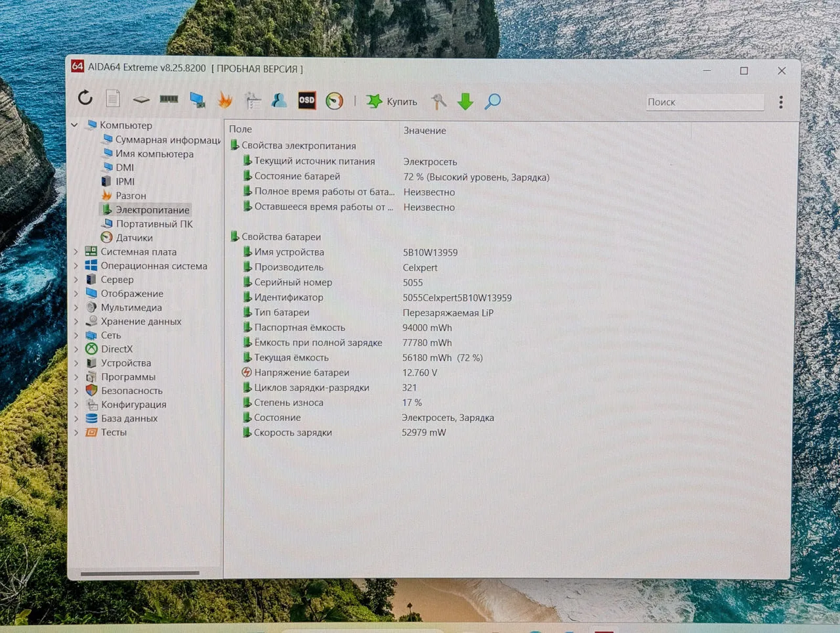Select the Скорость зарядки row
840x633 pixels.
344,433
